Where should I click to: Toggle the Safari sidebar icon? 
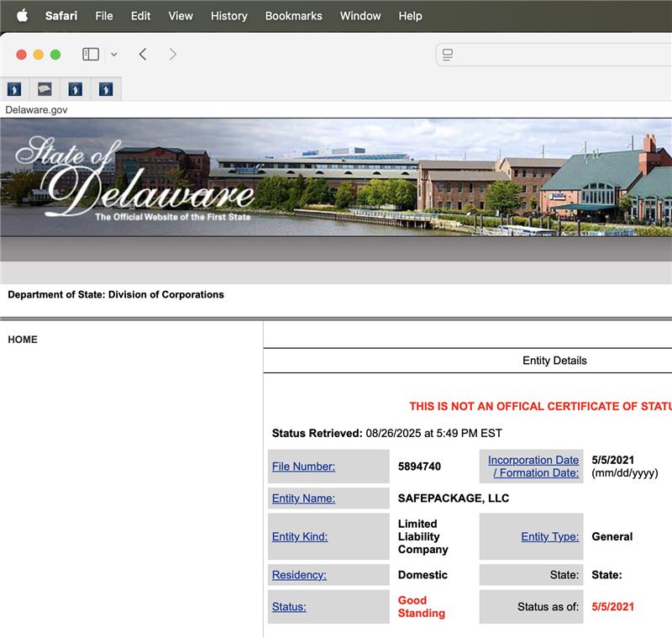91,55
